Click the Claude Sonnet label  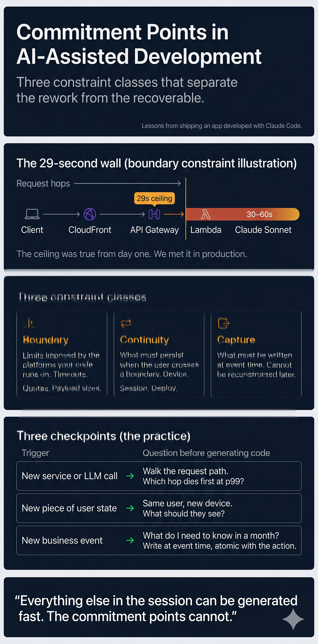(x=263, y=230)
